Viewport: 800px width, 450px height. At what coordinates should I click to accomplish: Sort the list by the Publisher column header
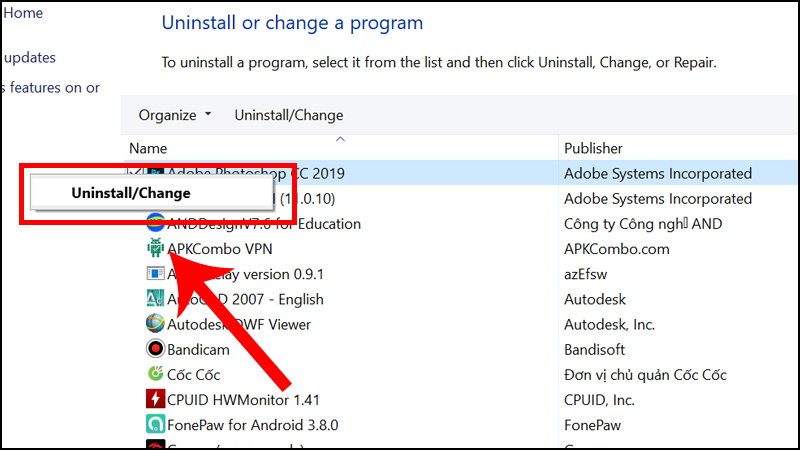click(593, 148)
